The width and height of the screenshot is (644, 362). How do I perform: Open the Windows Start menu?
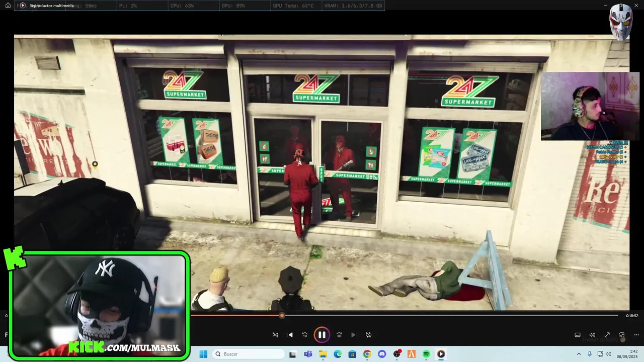click(x=203, y=354)
